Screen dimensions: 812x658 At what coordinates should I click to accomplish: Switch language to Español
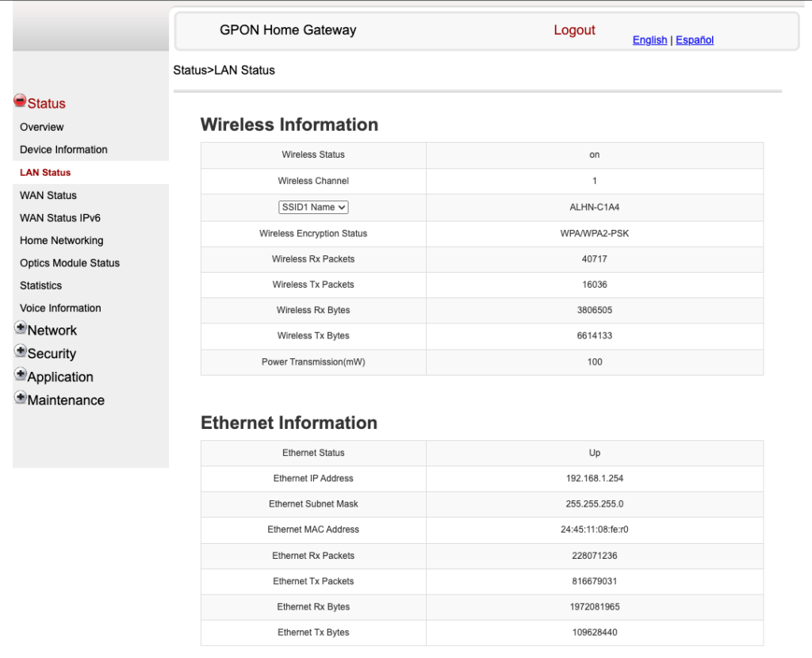(x=695, y=40)
